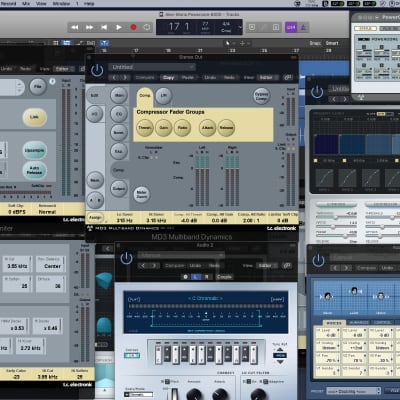This screenshot has width=400, height=400.
Task: Start playback with the play button
Action: click(x=119, y=27)
